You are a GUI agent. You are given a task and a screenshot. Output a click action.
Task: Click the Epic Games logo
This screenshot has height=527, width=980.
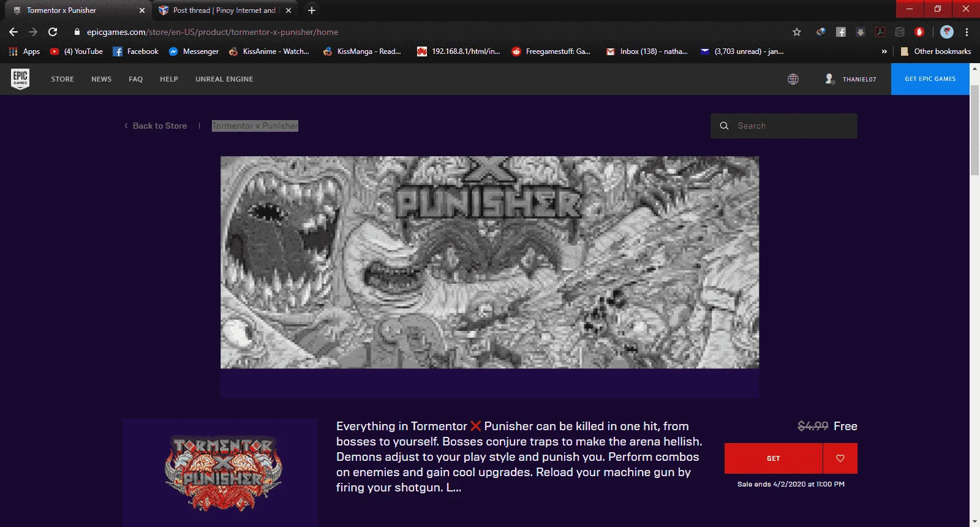point(20,79)
